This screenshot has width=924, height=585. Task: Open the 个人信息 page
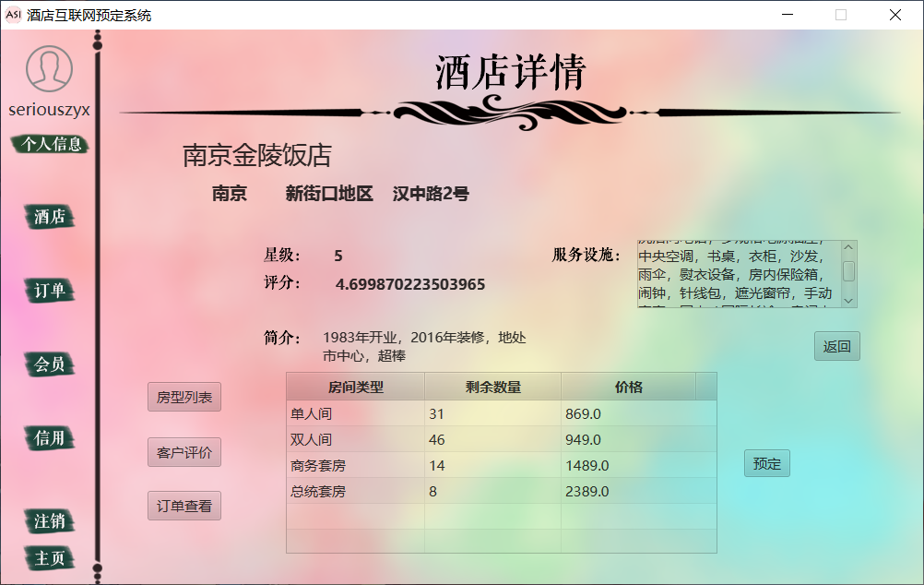click(51, 144)
